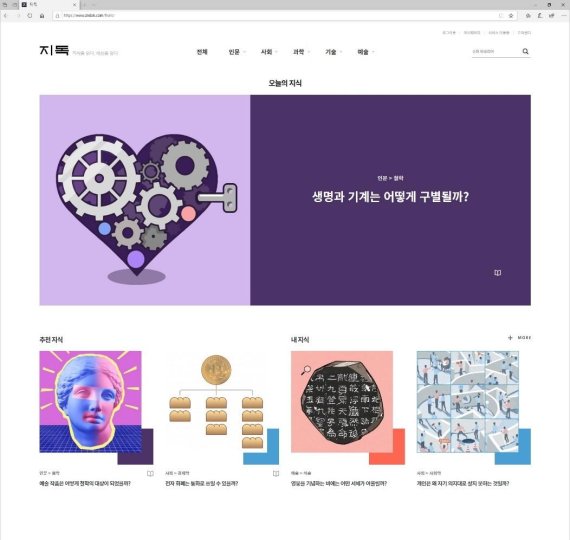Open the stone inscription article thumbnail

pyautogui.click(x=342, y=402)
